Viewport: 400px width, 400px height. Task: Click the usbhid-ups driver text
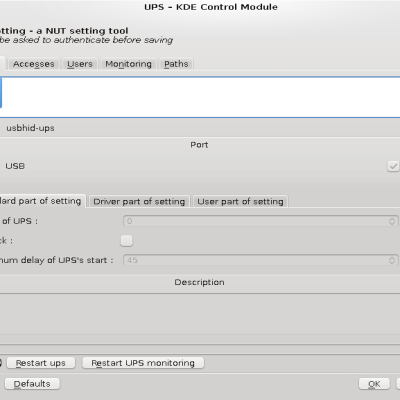pyautogui.click(x=30, y=128)
